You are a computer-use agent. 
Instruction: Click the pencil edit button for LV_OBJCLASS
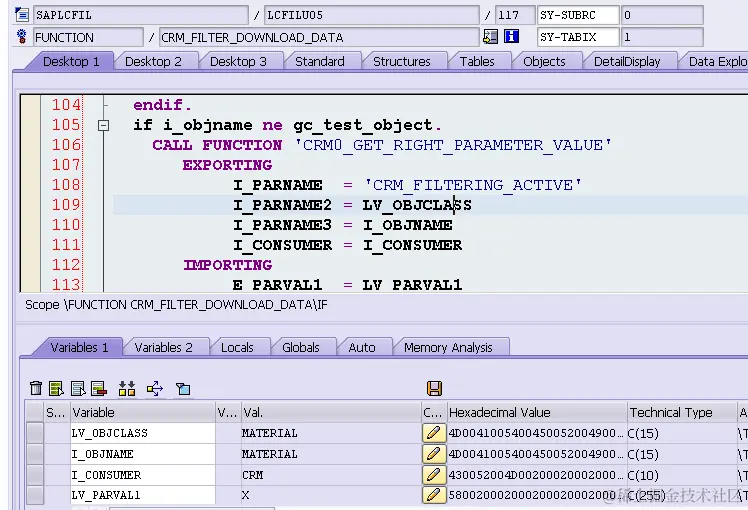coord(434,433)
